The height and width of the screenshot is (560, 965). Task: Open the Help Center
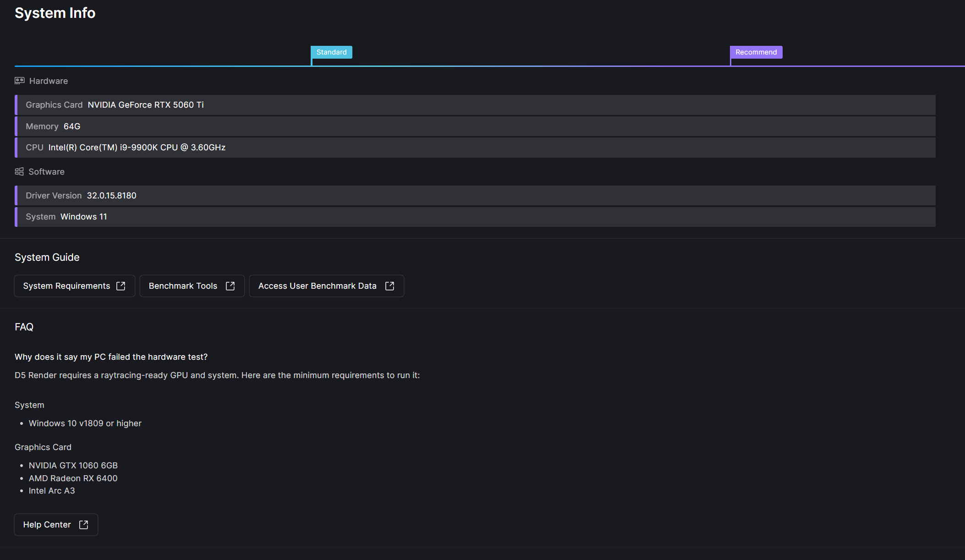pos(47,525)
